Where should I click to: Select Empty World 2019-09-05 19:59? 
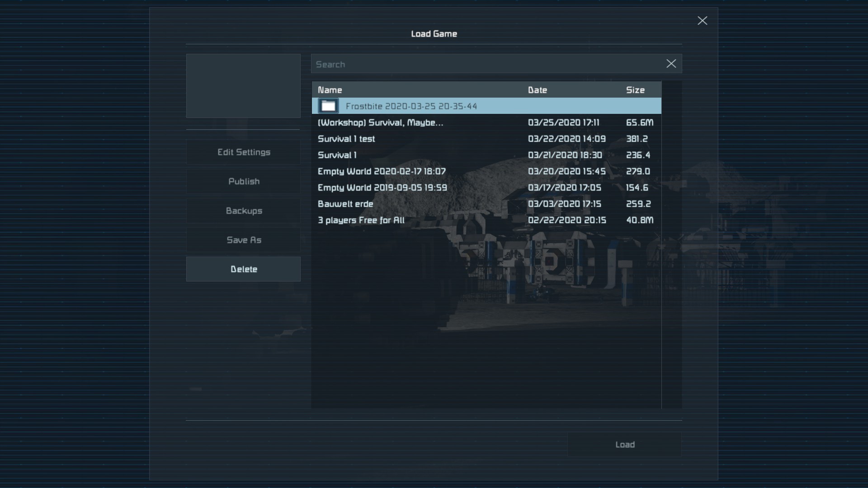click(x=382, y=188)
